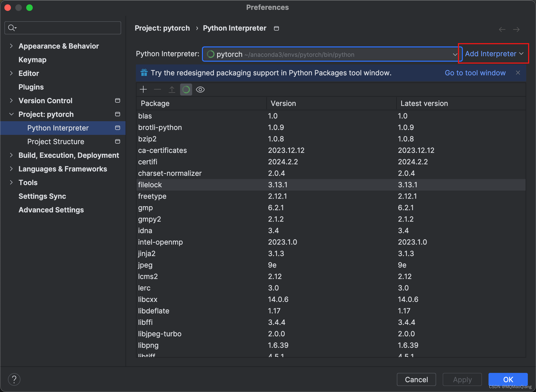Go forward with the right arrow

coord(516,29)
